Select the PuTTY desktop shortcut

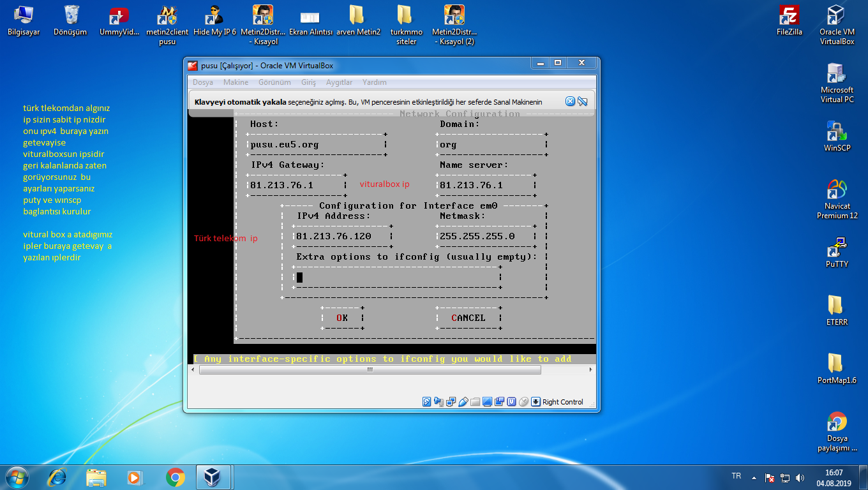click(837, 252)
